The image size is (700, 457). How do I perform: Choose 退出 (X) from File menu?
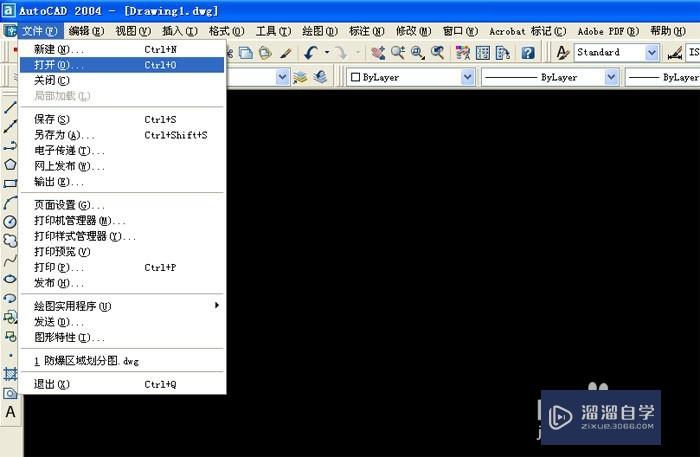[x=122, y=384]
